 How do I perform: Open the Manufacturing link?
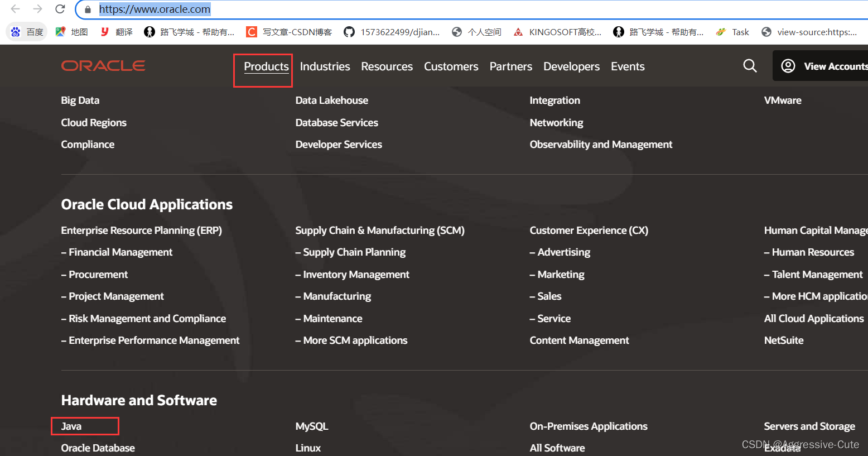click(x=333, y=296)
